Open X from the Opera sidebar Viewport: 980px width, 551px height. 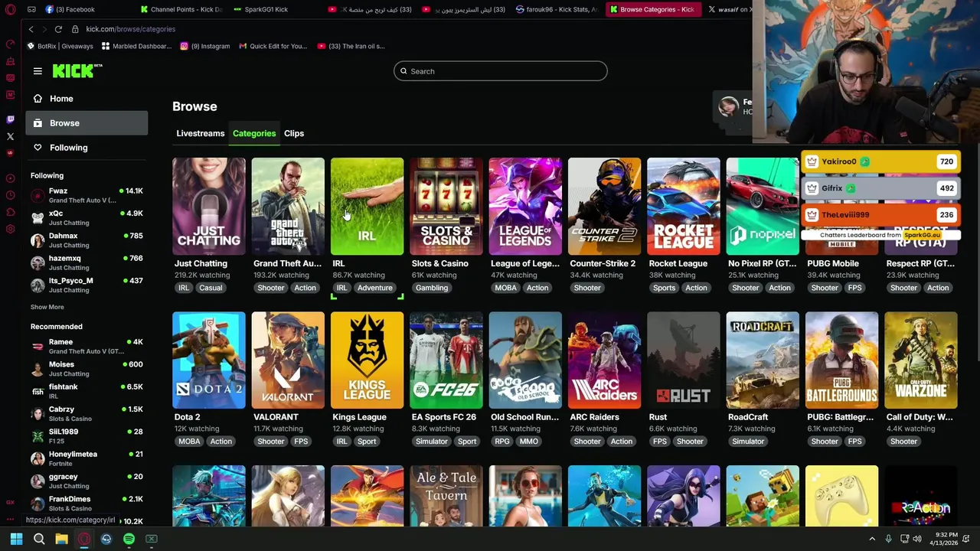tap(10, 136)
